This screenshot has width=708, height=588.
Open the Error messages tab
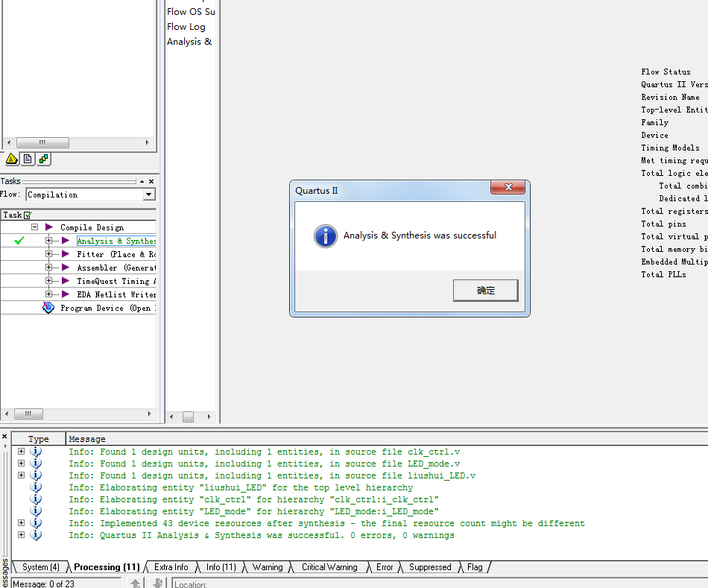(385, 567)
